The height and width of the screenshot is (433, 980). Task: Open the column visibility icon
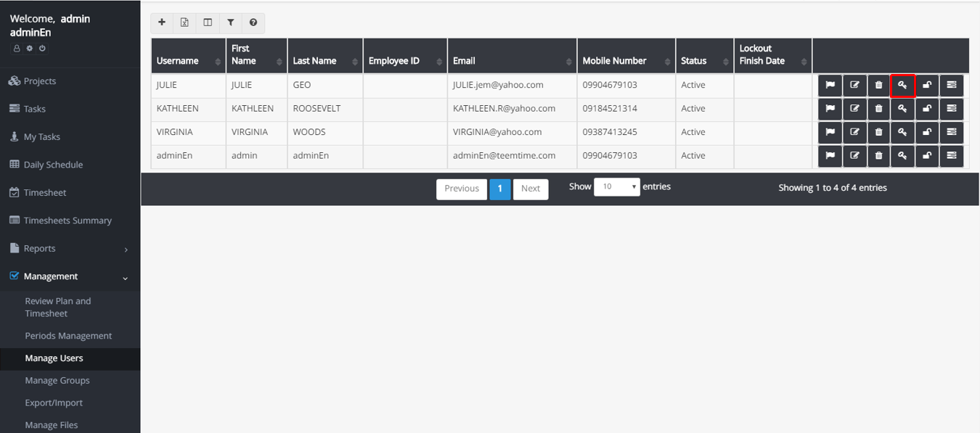click(208, 22)
